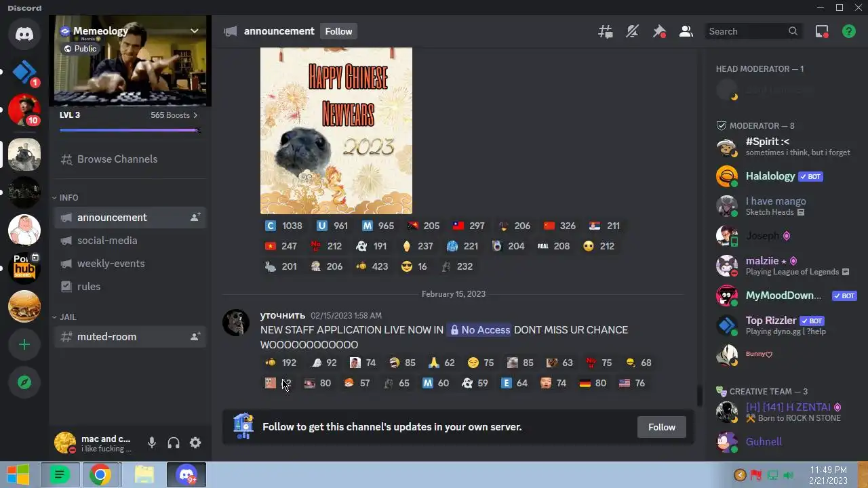Open the 565 Boosts details
The image size is (868, 488).
(174, 115)
